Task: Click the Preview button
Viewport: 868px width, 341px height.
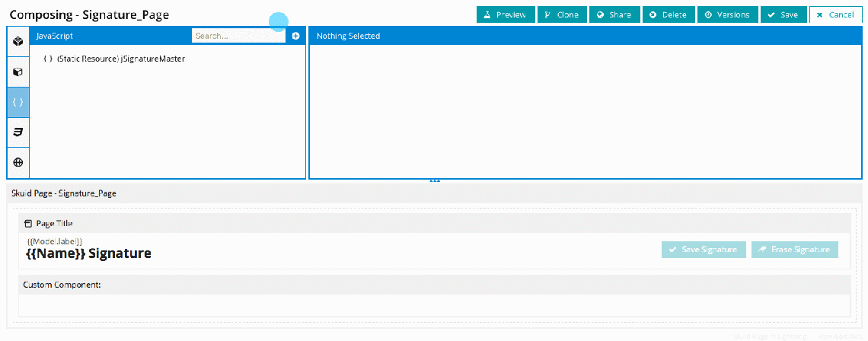Action: [x=506, y=15]
